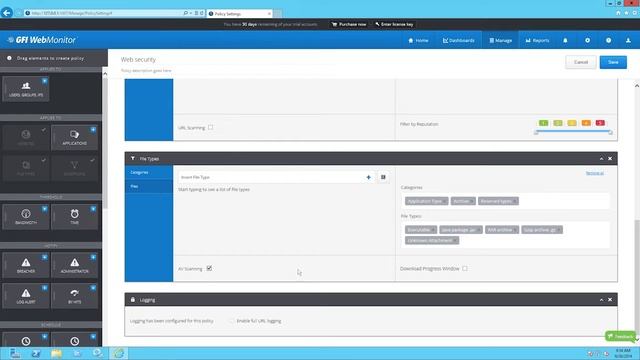Select the Breacher notify element

26,265
